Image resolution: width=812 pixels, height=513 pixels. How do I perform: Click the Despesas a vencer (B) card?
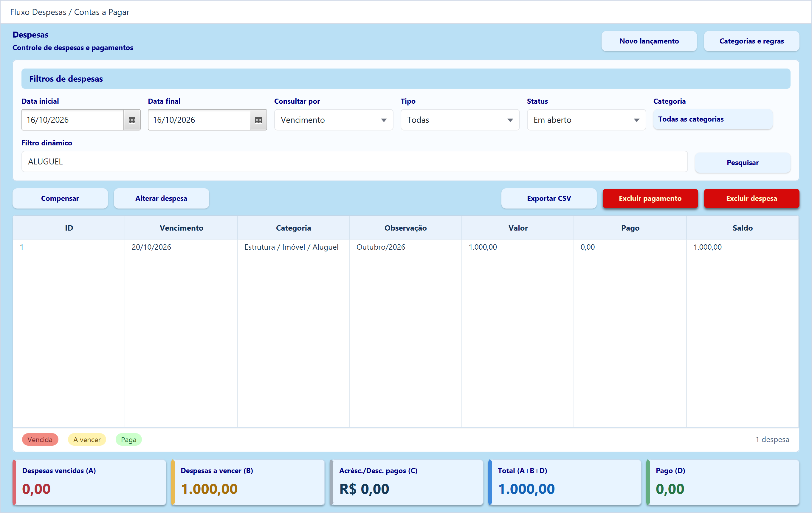tap(248, 482)
